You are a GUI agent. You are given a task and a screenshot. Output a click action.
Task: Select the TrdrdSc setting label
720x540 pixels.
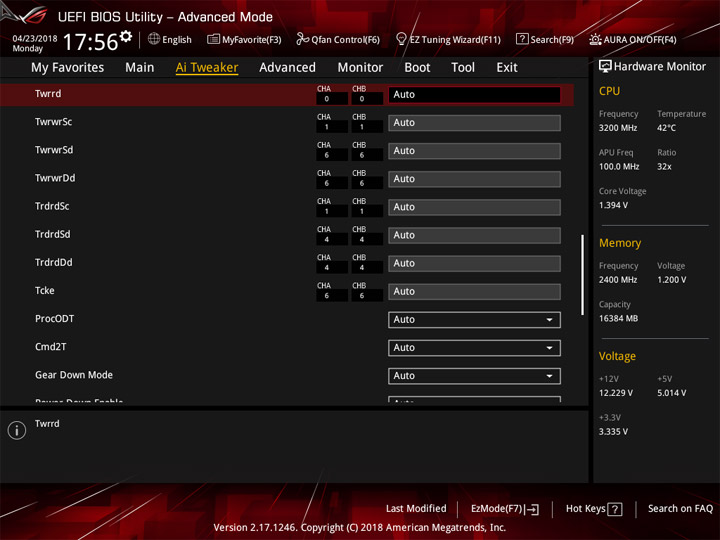point(52,206)
